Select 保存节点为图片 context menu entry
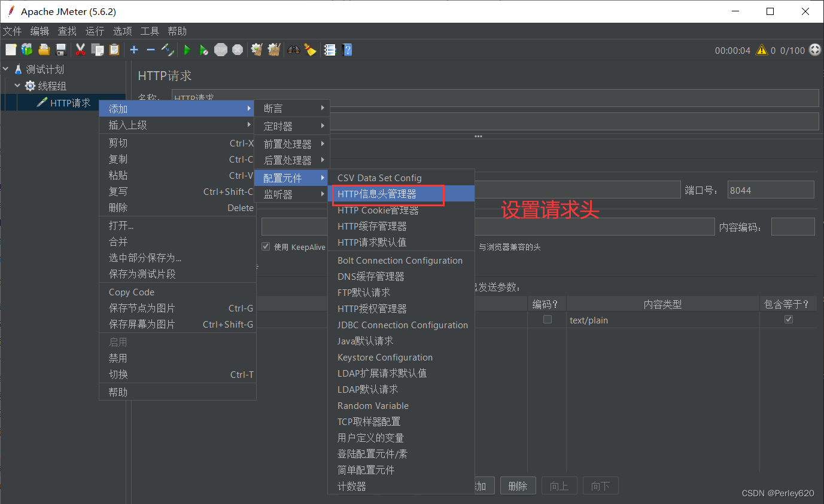Viewport: 824px width, 504px height. [178, 308]
